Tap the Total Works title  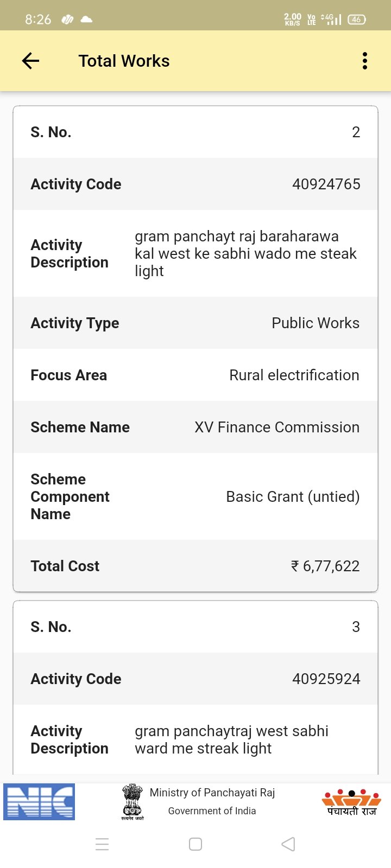pyautogui.click(x=124, y=61)
